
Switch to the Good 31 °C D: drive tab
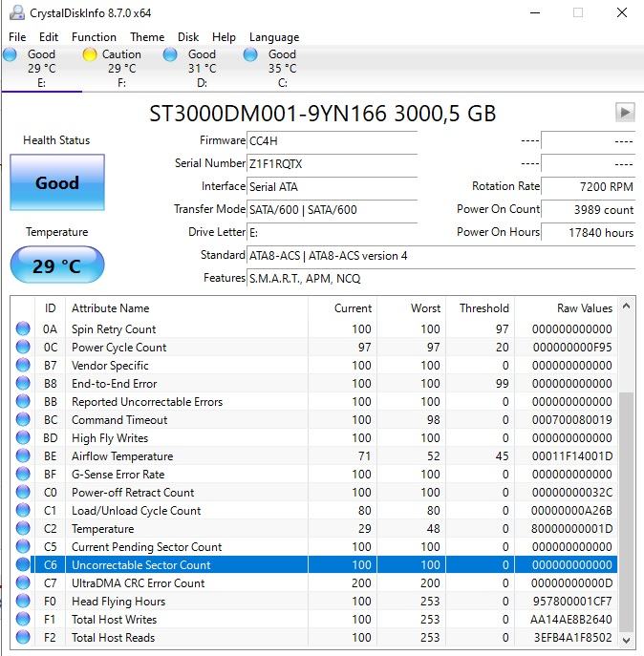click(202, 68)
